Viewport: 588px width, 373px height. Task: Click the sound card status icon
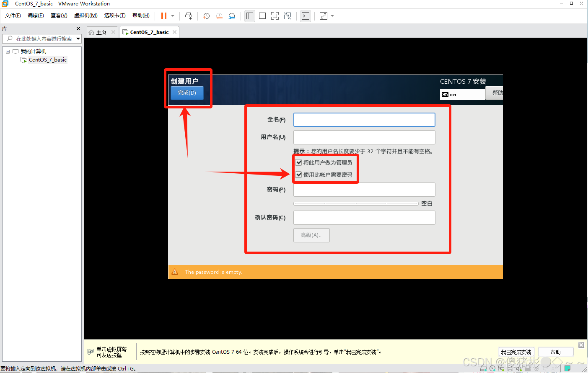[519, 368]
